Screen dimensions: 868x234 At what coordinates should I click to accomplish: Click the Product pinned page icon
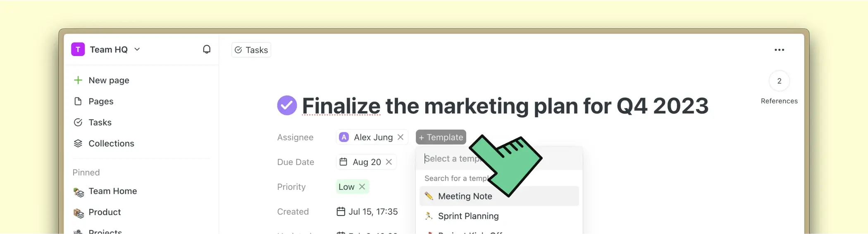[79, 213]
